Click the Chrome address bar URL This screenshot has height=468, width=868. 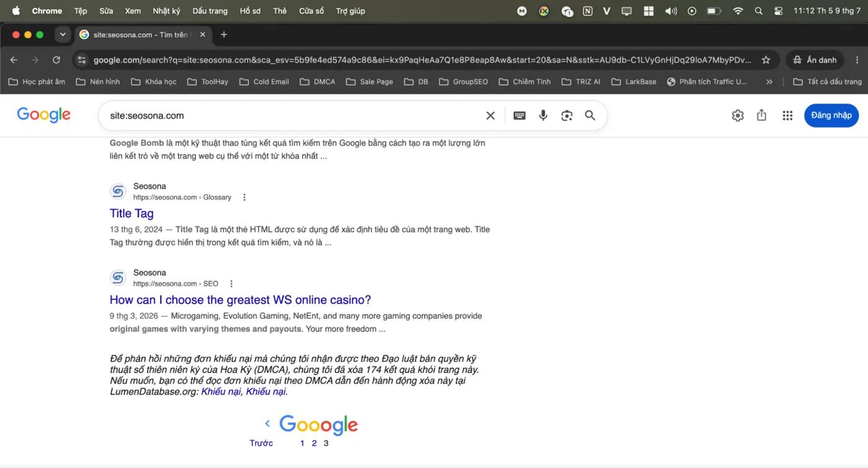click(x=422, y=60)
